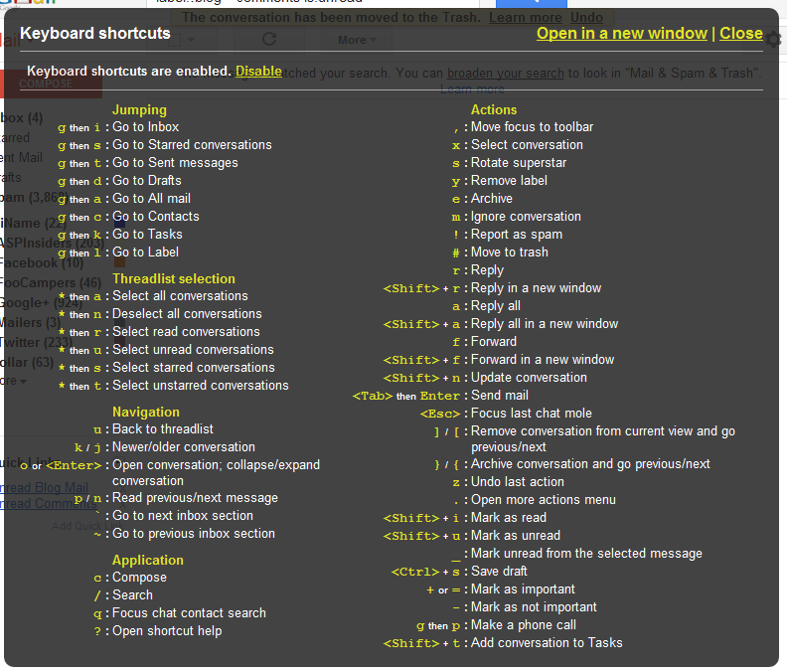Click 'Select read conversations' entry
Viewport: 787px width, 672px height.
click(186, 331)
